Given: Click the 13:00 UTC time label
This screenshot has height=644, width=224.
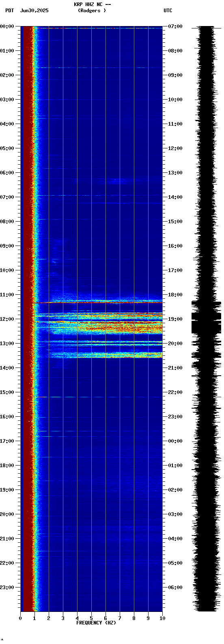Looking at the screenshot, I should pos(175,173).
